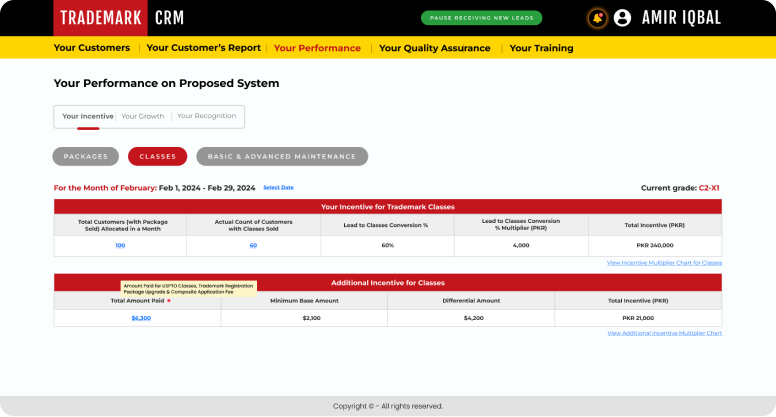View Incentive Multiplier Chart for Classes
This screenshot has width=776, height=417.
point(664,263)
